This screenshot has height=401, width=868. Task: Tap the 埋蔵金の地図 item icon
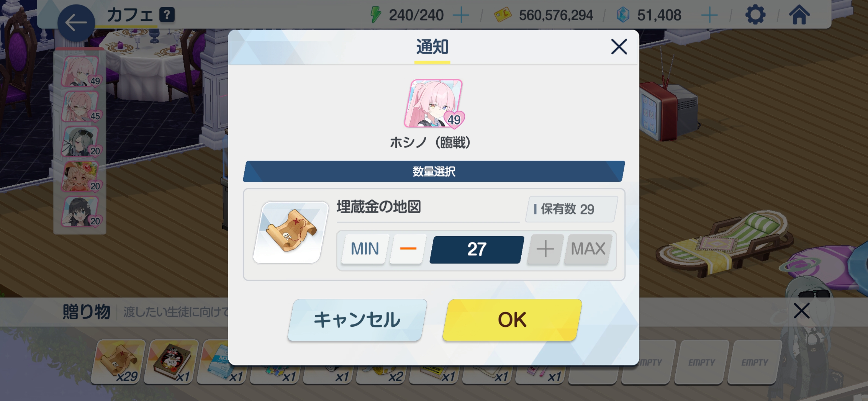click(x=290, y=233)
